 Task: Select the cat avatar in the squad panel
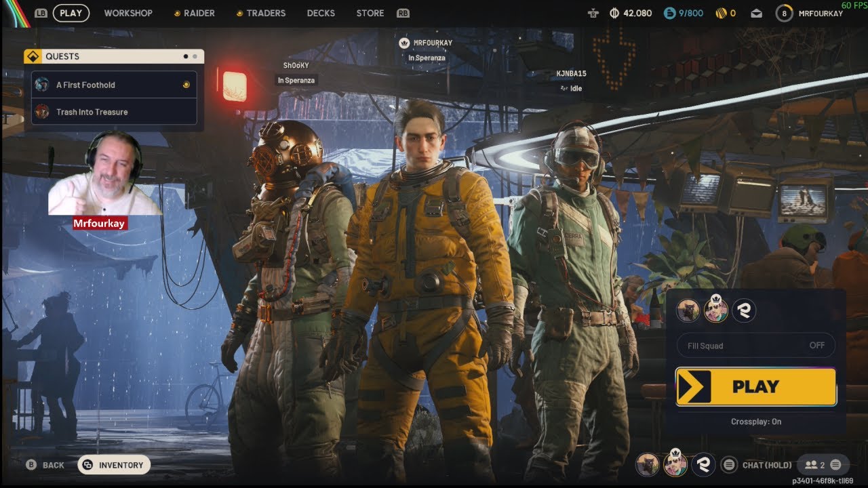[688, 310]
